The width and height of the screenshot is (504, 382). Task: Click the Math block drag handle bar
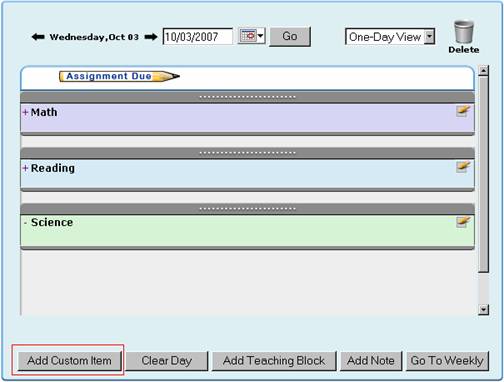(247, 97)
